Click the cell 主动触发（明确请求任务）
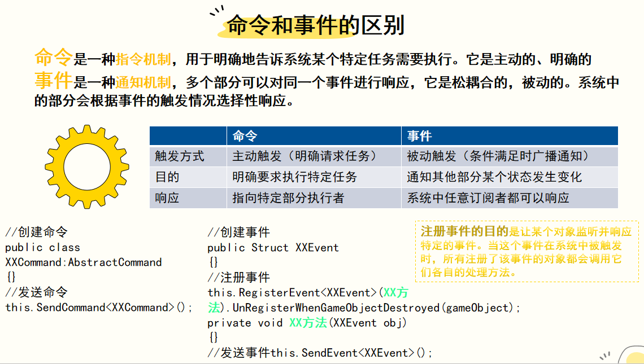This screenshot has width=644, height=364. pyautogui.click(x=314, y=156)
